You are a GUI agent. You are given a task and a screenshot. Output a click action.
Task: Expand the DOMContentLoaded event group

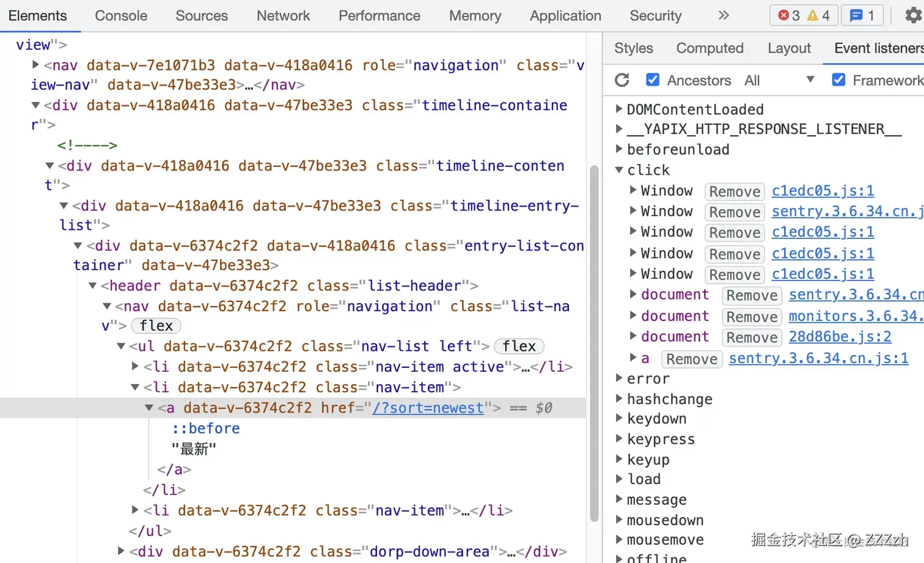(619, 109)
